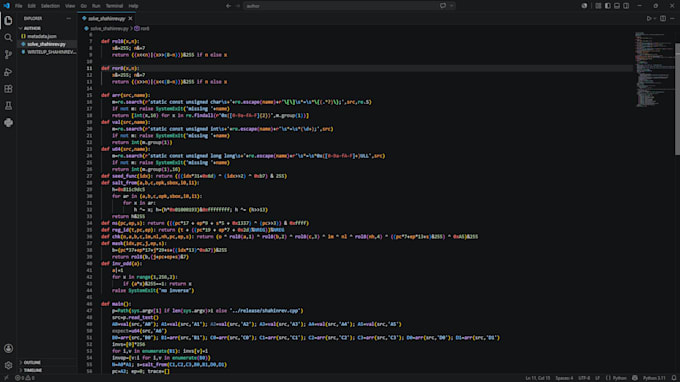Open the View menu

[x=70, y=6]
